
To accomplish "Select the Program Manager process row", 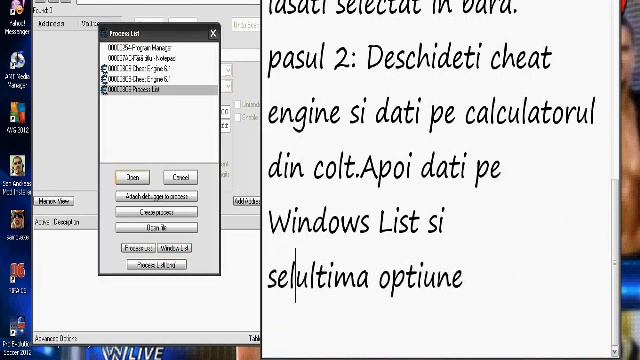I will (159, 48).
